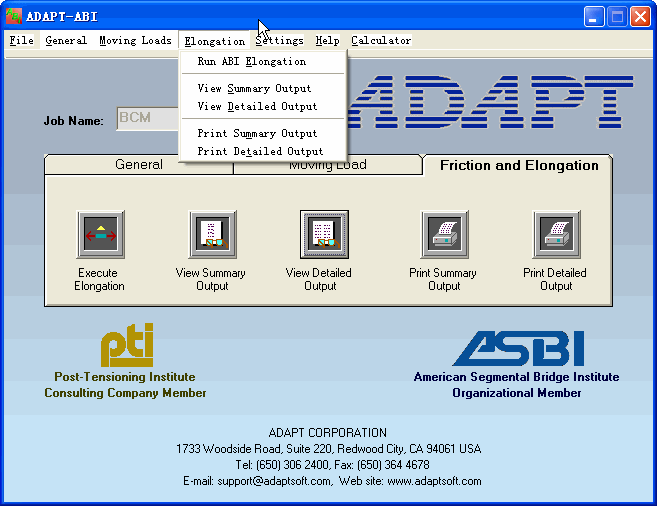Click the Print Summary Output printer icon
The width and height of the screenshot is (657, 506).
coord(445,235)
